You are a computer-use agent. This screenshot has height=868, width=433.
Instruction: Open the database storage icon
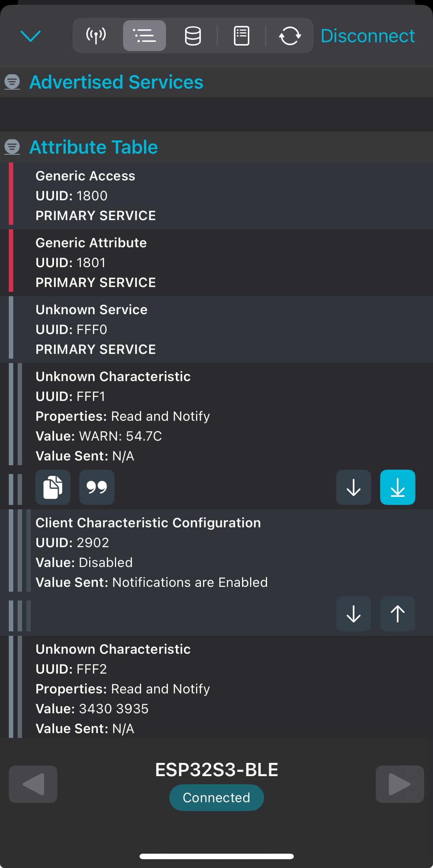click(x=193, y=36)
